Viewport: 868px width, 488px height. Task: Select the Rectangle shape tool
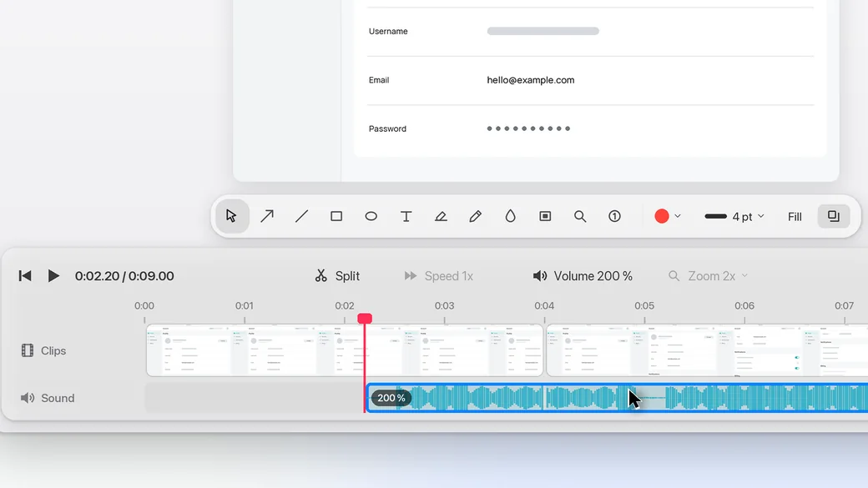coord(336,216)
